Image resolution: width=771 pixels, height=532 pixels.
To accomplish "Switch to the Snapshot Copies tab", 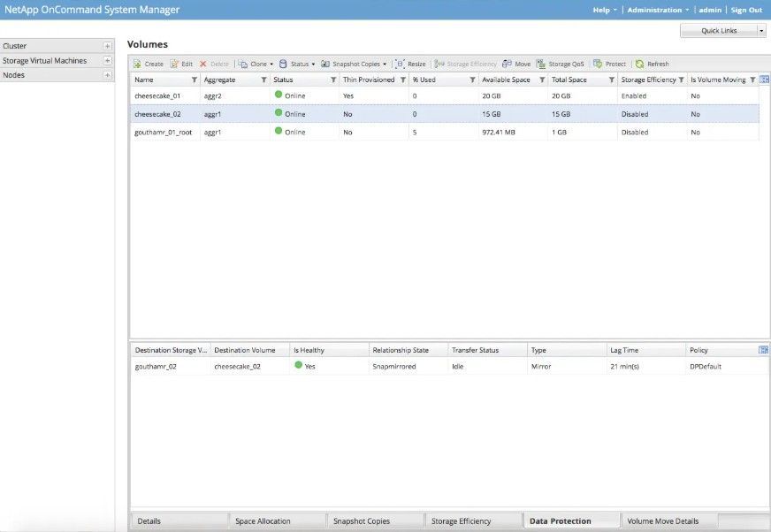I will [x=362, y=521].
